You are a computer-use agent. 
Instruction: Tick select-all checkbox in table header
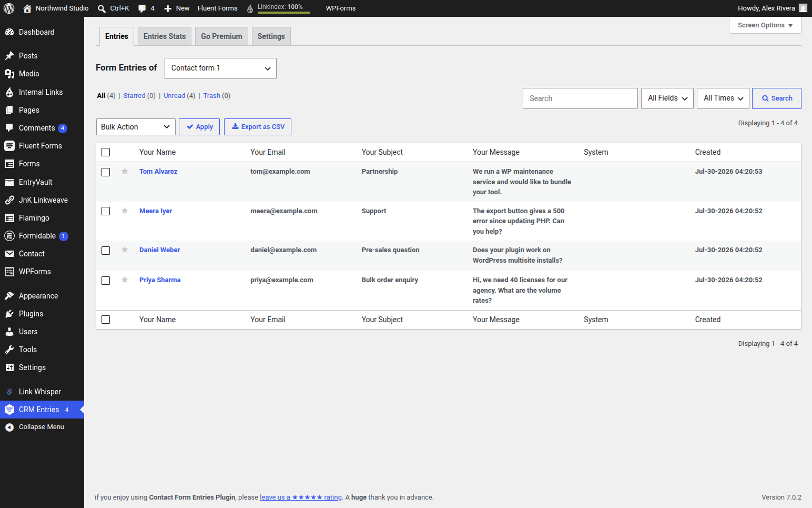(106, 152)
